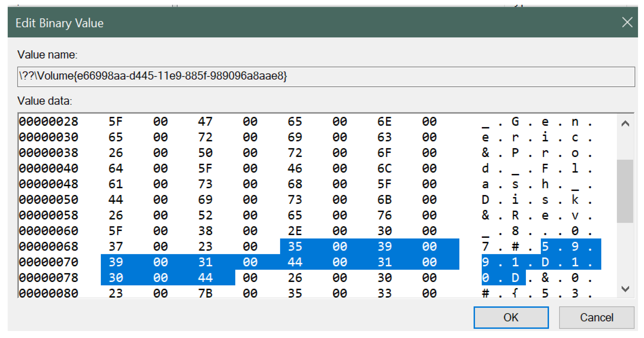Click ASCII character P in text column
The image size is (644, 338).
click(515, 153)
